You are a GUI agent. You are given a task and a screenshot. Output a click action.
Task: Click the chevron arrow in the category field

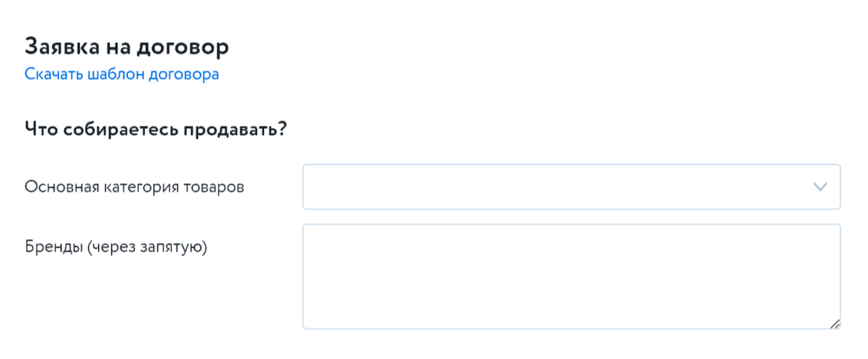[820, 186]
